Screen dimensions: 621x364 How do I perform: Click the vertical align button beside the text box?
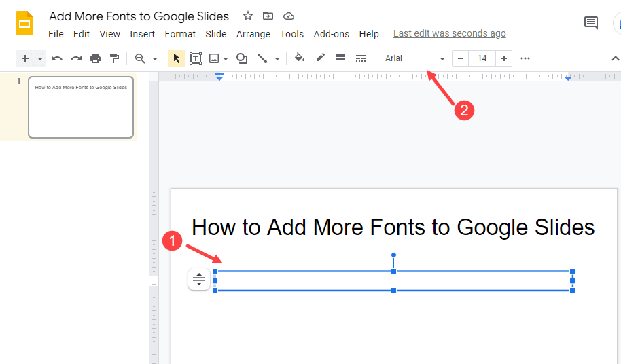pos(199,279)
